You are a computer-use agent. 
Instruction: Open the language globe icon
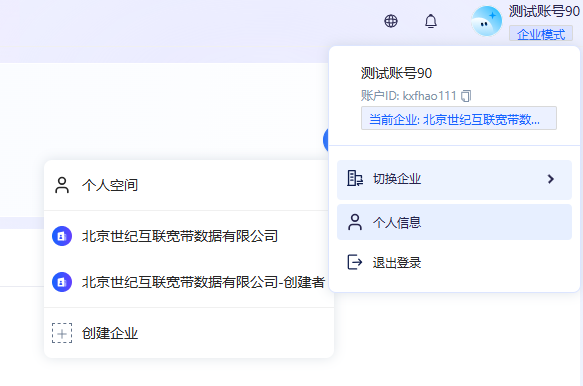coord(391,21)
